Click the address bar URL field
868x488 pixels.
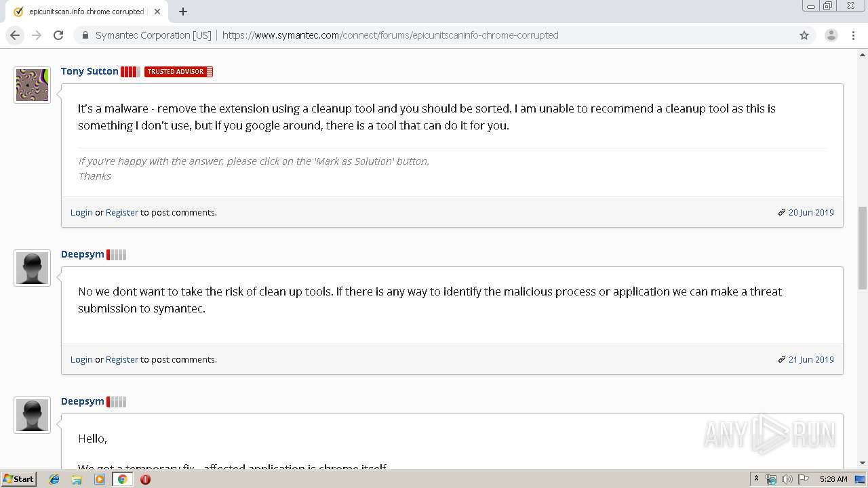pos(390,35)
